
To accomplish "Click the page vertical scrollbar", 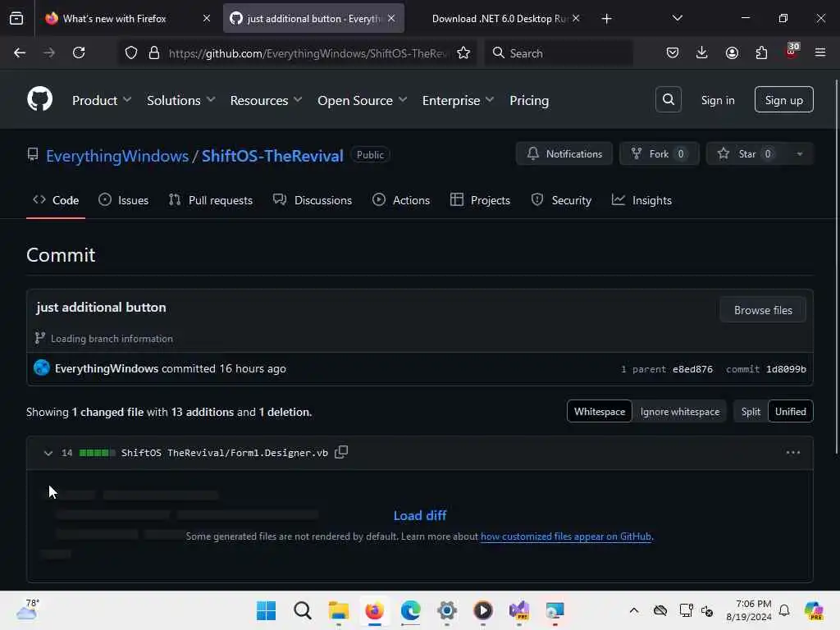I will point(837,267).
